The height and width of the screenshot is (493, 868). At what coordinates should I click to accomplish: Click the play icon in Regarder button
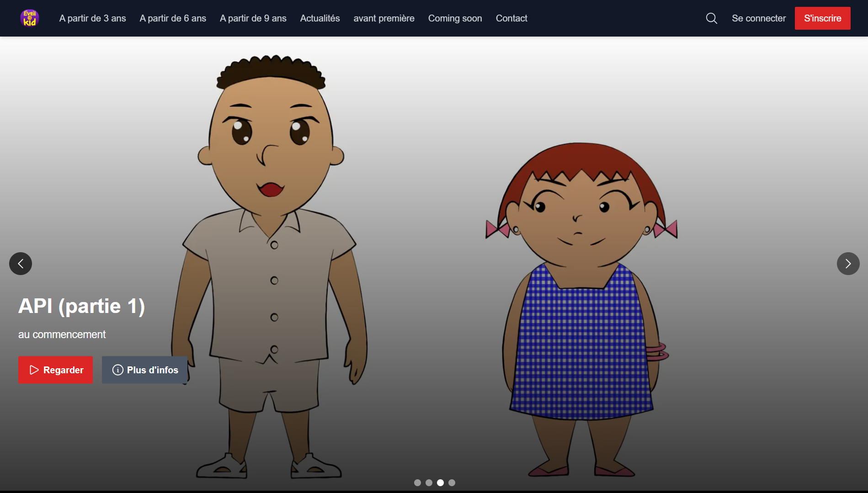[x=34, y=370]
